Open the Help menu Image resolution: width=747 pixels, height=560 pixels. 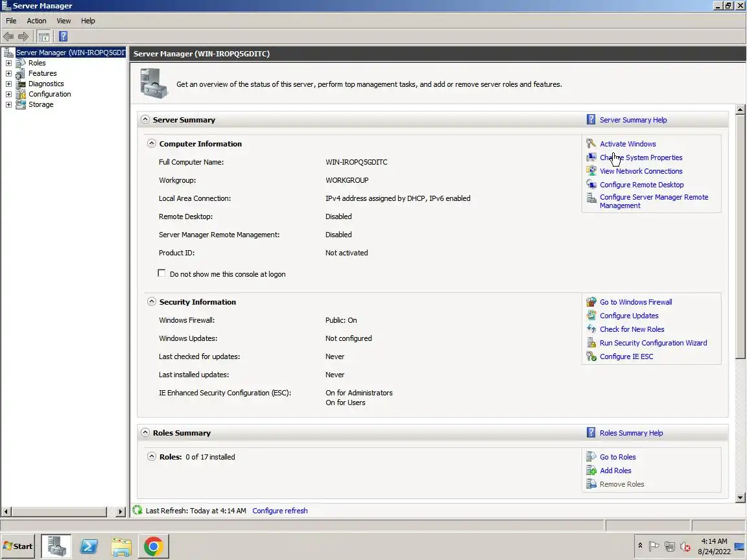[x=88, y=21]
